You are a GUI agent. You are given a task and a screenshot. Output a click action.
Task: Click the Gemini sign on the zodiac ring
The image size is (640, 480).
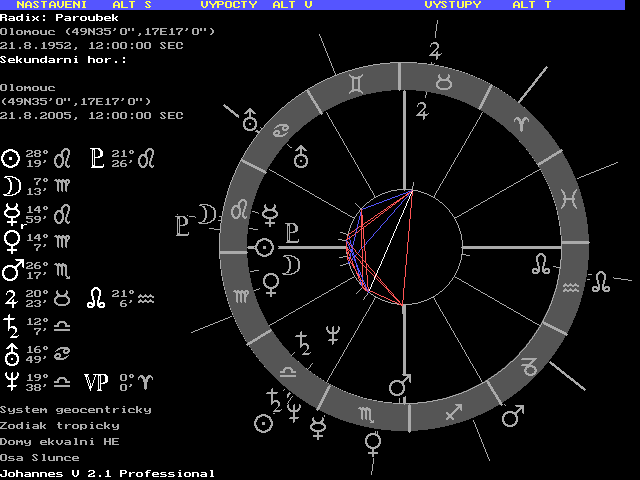[x=357, y=83]
